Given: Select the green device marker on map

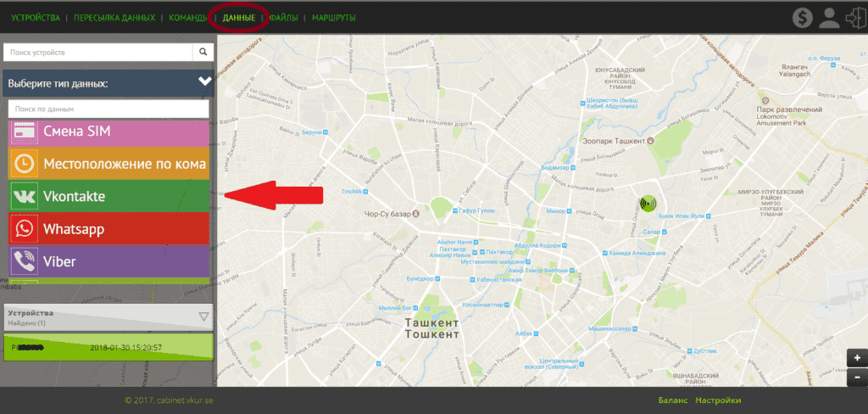Looking at the screenshot, I should 648,204.
